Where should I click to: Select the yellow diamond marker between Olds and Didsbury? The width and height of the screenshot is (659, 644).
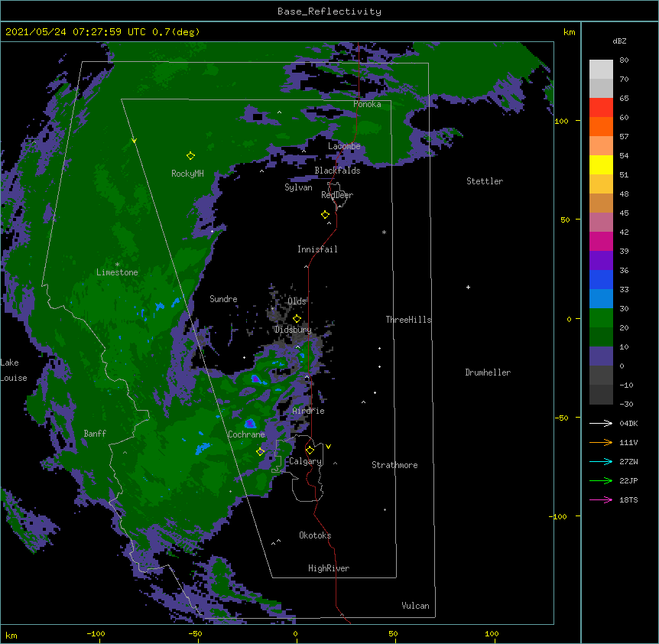(297, 319)
